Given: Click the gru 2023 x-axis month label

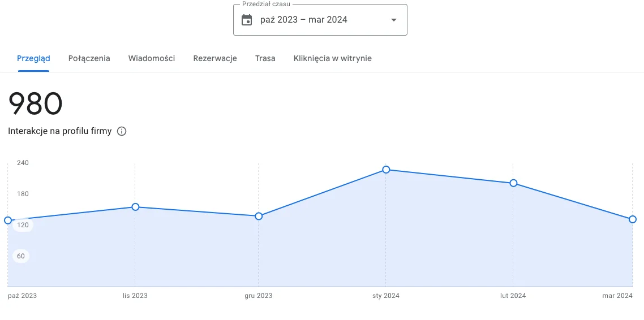Looking at the screenshot, I should tap(258, 296).
